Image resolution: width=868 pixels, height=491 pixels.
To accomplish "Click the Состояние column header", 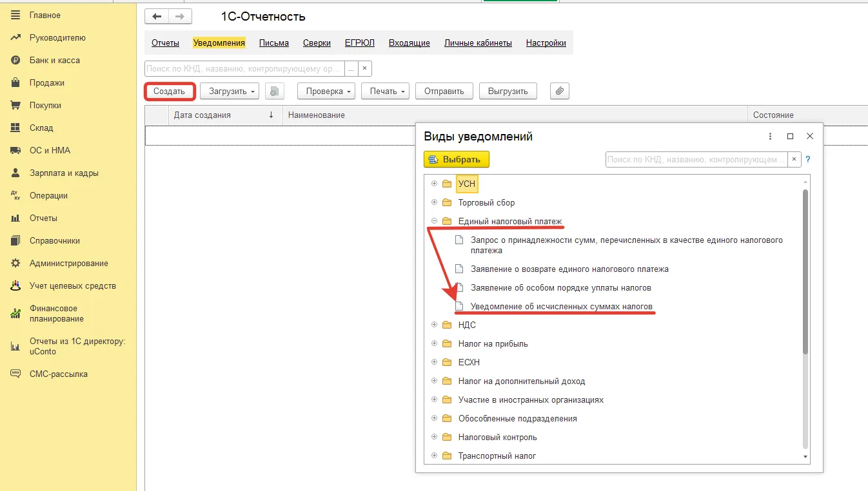I will 807,115.
